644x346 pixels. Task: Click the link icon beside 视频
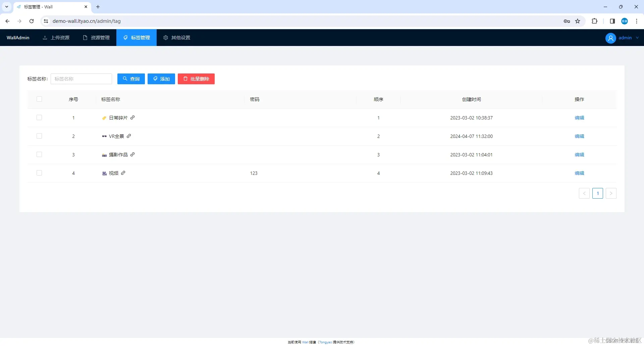pos(123,173)
